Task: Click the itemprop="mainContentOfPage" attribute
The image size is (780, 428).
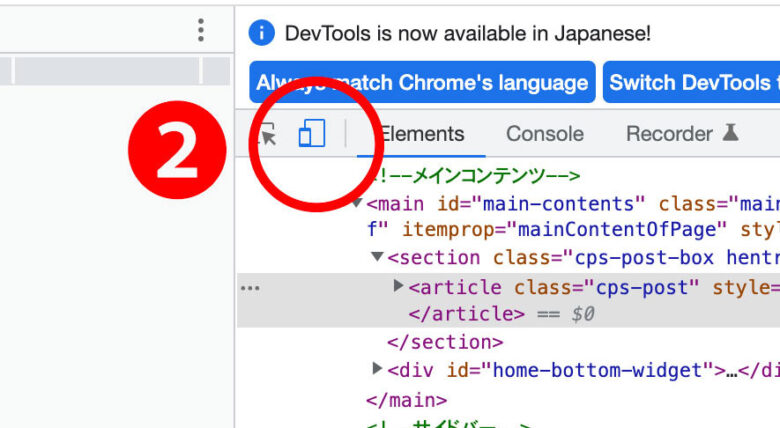Action: pos(565,229)
